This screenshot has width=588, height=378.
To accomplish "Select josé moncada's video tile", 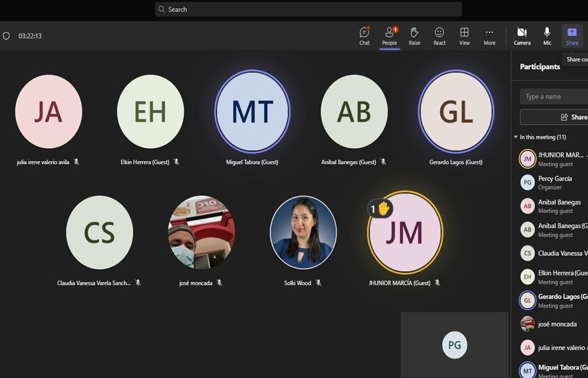I will (x=202, y=233).
